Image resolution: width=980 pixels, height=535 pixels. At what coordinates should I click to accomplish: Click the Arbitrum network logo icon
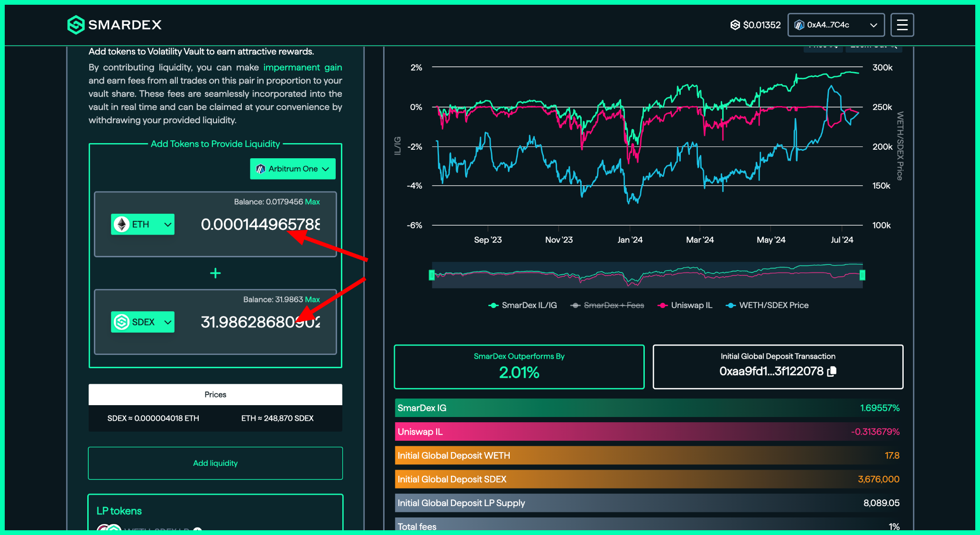click(x=260, y=169)
